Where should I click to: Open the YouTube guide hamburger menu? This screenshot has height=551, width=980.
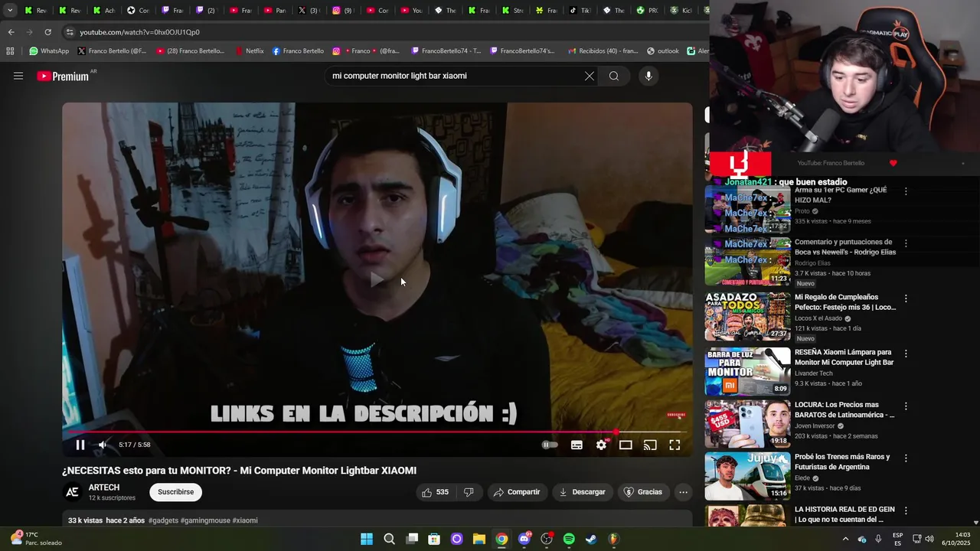point(18,76)
